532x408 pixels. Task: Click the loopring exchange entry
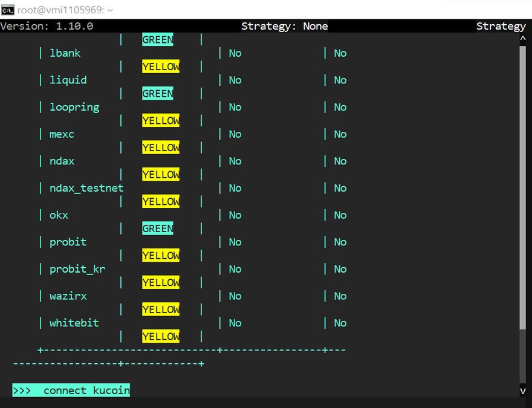tap(74, 107)
